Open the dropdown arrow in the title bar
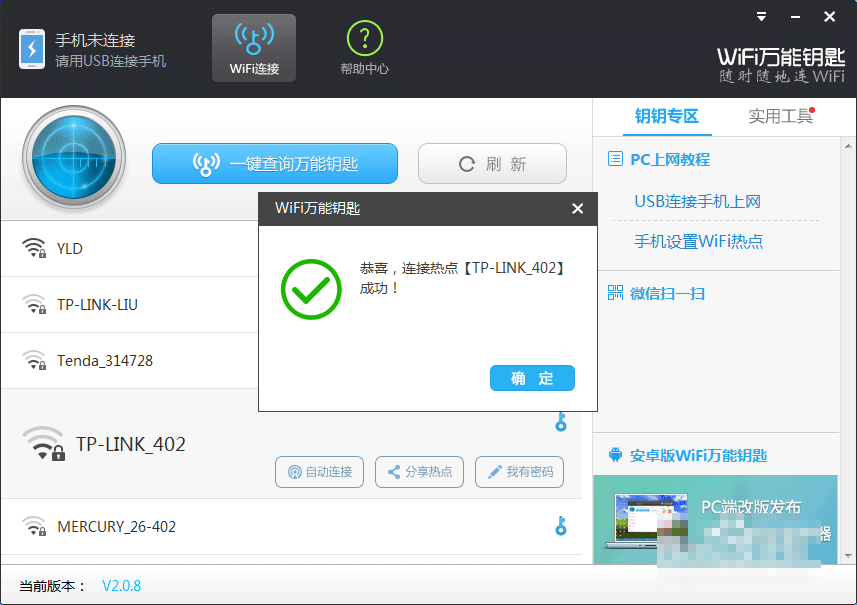Image resolution: width=857 pixels, height=605 pixels. [761, 16]
